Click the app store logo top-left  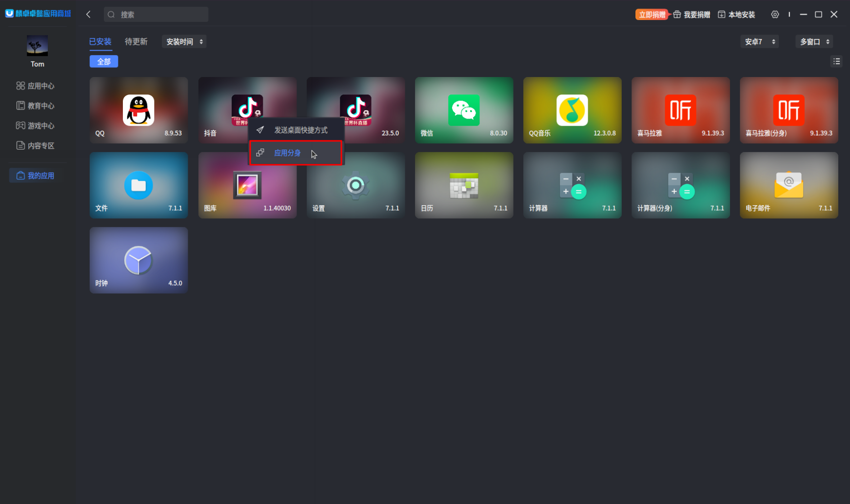pyautogui.click(x=38, y=14)
